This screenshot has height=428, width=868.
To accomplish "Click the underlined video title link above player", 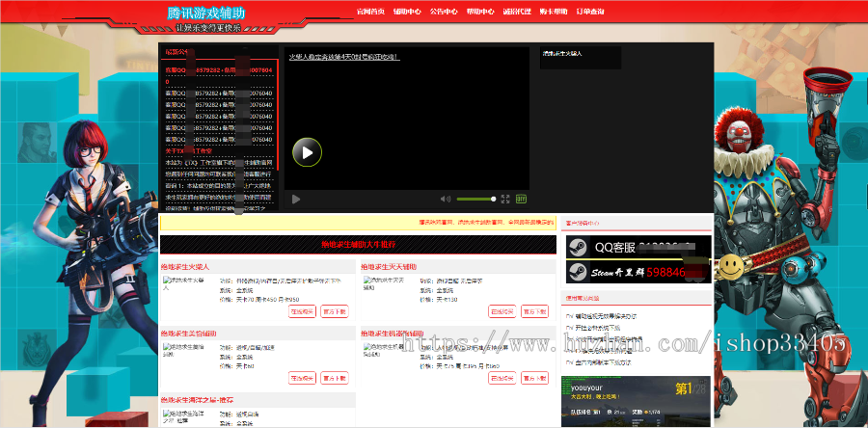I will click(x=344, y=57).
